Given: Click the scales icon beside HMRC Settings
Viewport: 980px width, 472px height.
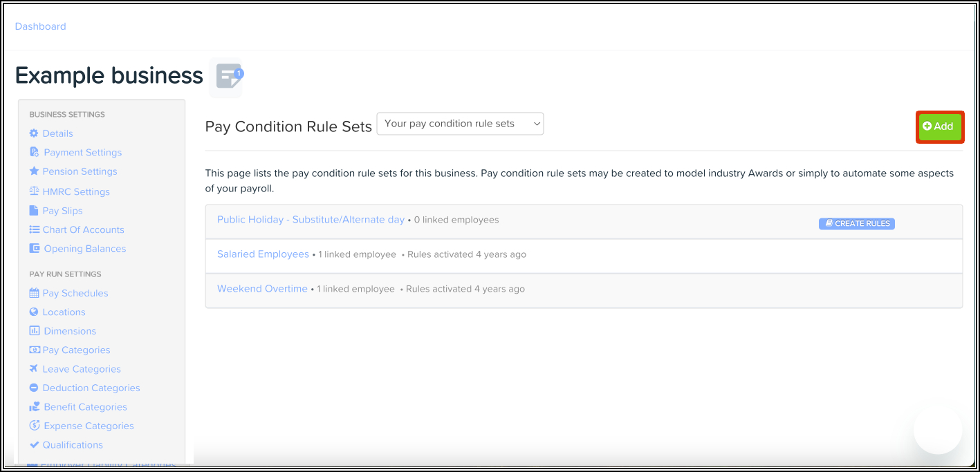Looking at the screenshot, I should (x=34, y=191).
